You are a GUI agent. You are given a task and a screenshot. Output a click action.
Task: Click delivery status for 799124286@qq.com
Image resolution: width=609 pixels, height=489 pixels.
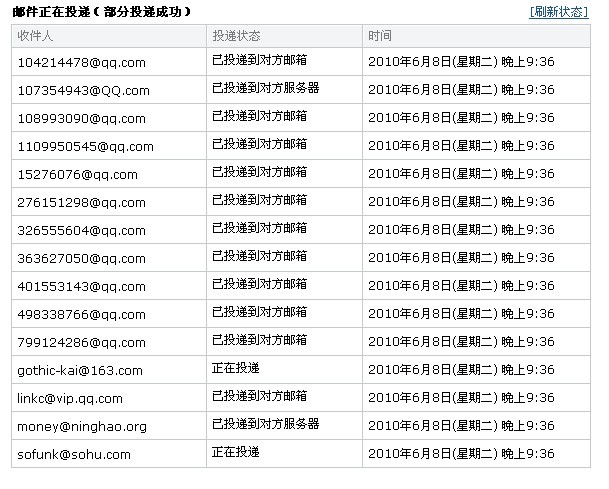(259, 340)
